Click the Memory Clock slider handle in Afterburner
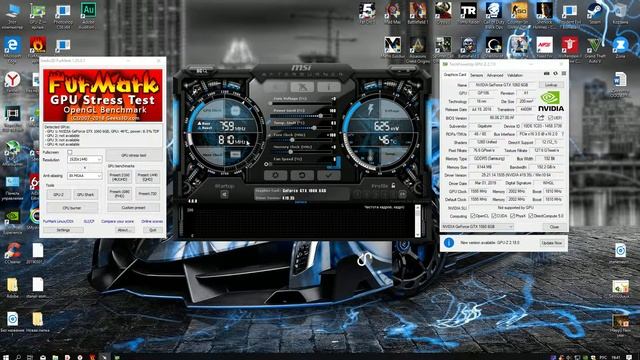The image size is (640, 360). pyautogui.click(x=291, y=152)
